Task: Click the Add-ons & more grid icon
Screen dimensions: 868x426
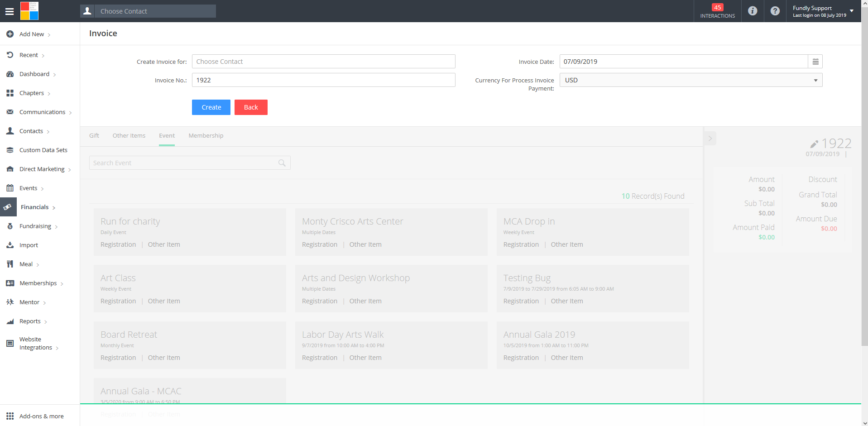Action: pos(10,416)
